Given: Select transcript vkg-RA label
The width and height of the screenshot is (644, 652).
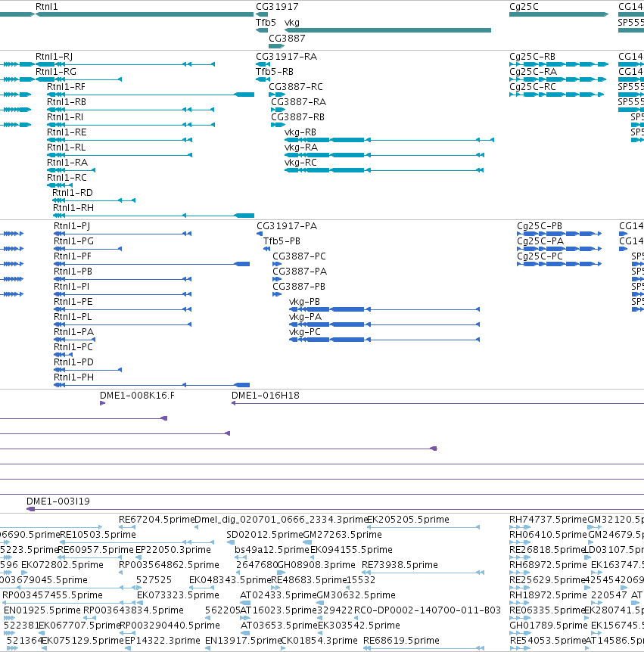Looking at the screenshot, I should [x=301, y=147].
